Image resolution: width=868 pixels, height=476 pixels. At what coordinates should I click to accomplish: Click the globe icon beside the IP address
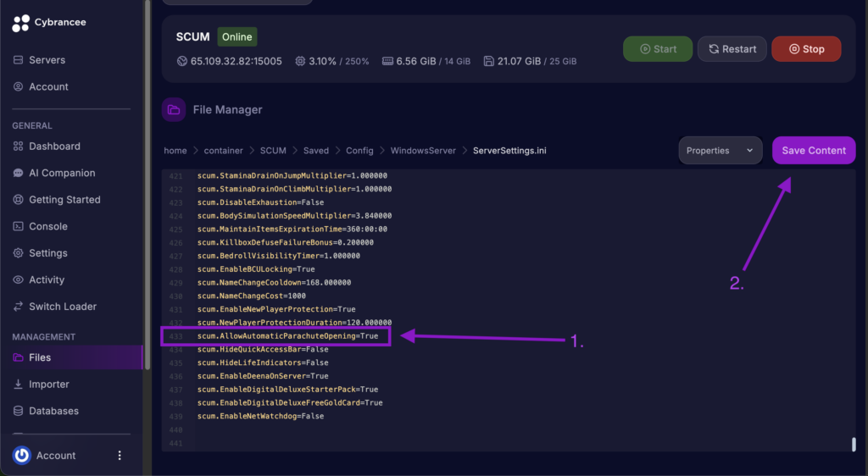tap(181, 61)
